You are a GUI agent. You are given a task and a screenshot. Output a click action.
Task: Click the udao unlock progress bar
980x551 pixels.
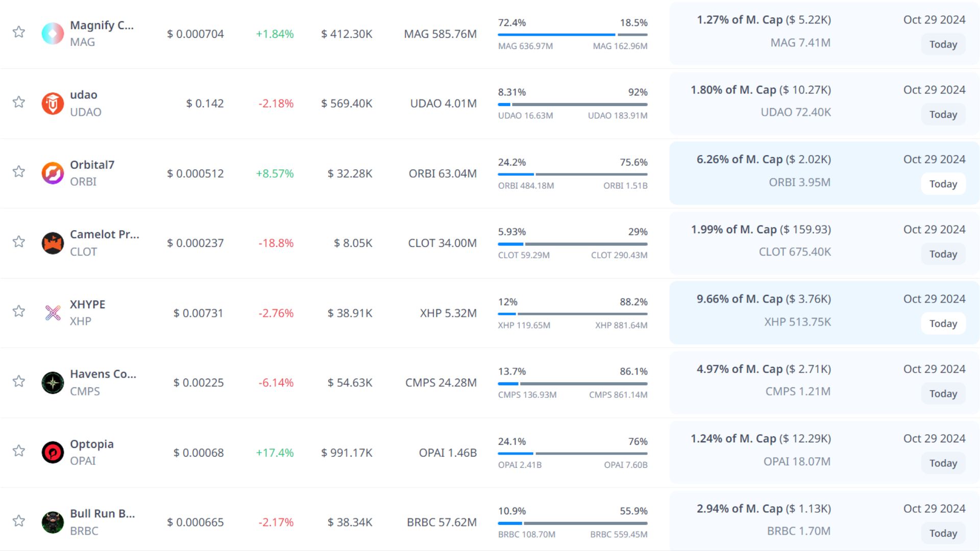(x=573, y=105)
